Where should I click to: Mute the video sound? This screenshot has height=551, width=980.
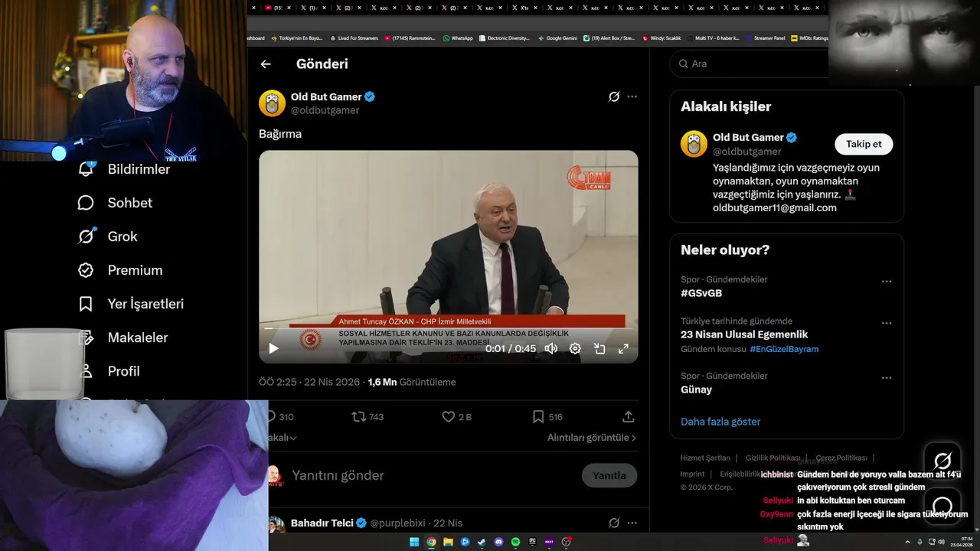coord(550,349)
